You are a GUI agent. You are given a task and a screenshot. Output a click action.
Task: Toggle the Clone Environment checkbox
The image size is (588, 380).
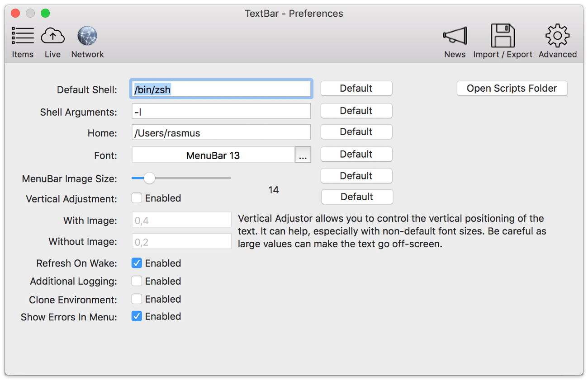click(137, 299)
